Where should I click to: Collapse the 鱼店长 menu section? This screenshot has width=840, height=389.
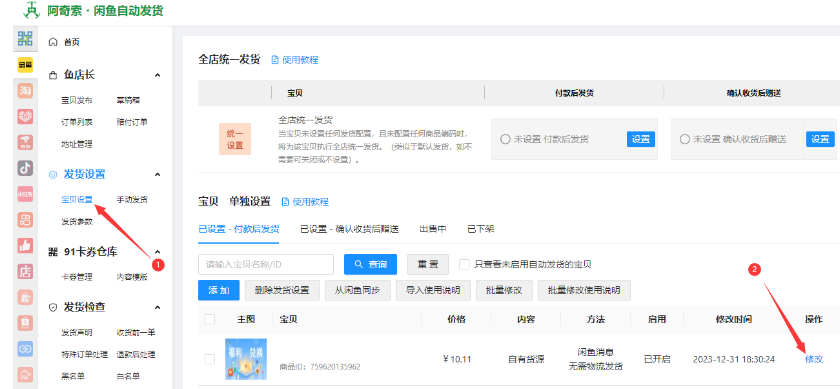(x=157, y=75)
